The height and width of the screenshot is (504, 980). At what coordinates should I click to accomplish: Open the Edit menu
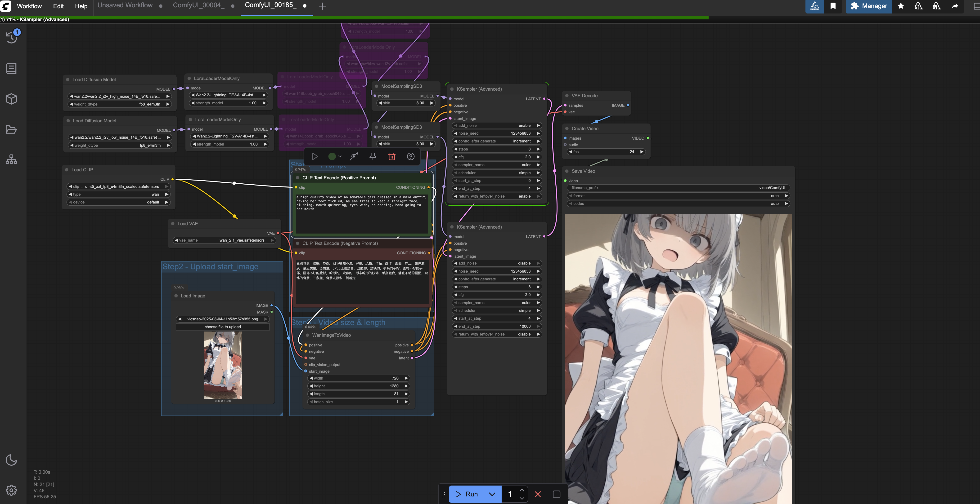pyautogui.click(x=58, y=6)
